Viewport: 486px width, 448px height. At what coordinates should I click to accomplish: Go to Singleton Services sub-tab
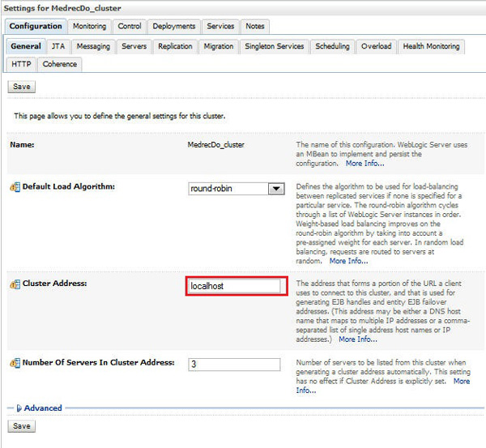pyautogui.click(x=275, y=46)
